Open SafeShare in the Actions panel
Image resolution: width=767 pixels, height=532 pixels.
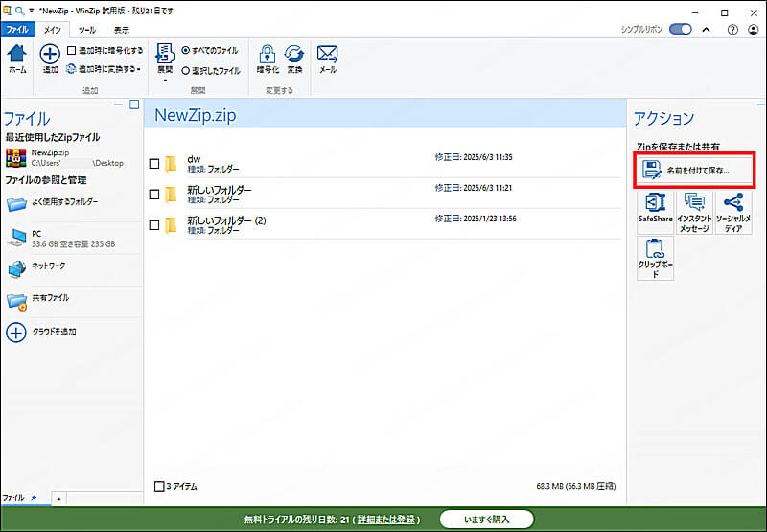(655, 212)
